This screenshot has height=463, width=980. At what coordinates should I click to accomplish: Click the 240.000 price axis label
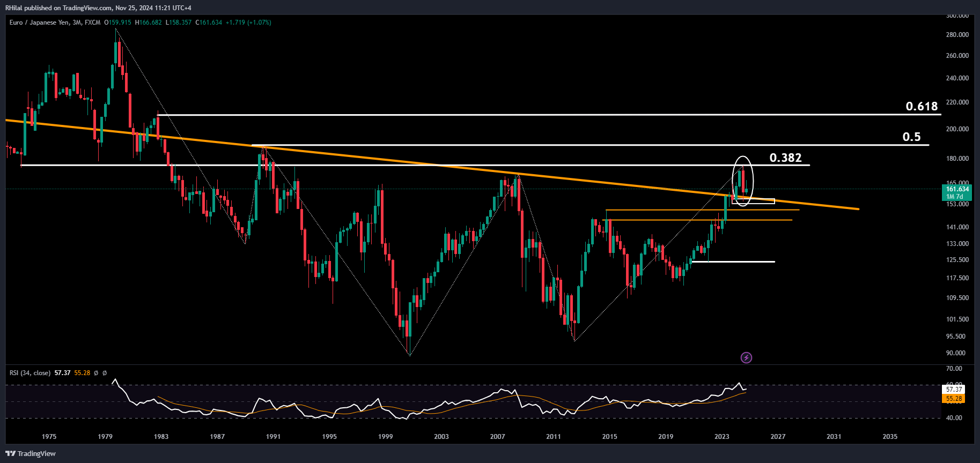(957, 78)
